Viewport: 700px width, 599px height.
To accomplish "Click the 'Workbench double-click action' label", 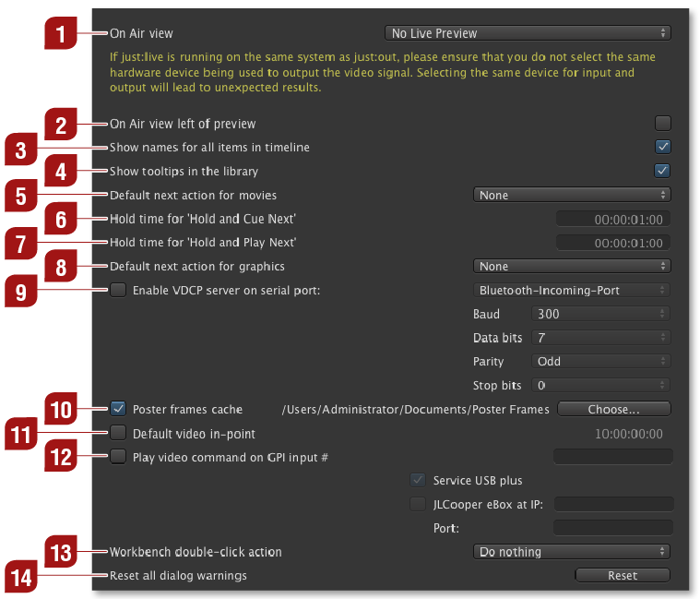I will (x=196, y=552).
